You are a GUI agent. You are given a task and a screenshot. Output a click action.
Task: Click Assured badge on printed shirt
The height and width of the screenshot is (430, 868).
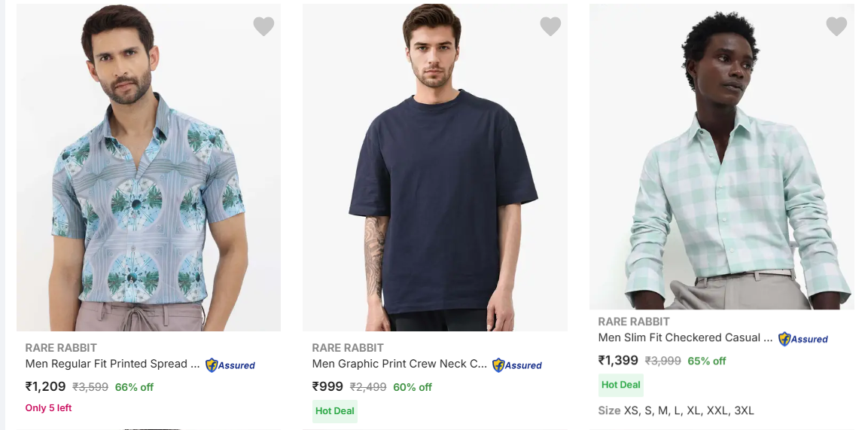click(x=230, y=365)
